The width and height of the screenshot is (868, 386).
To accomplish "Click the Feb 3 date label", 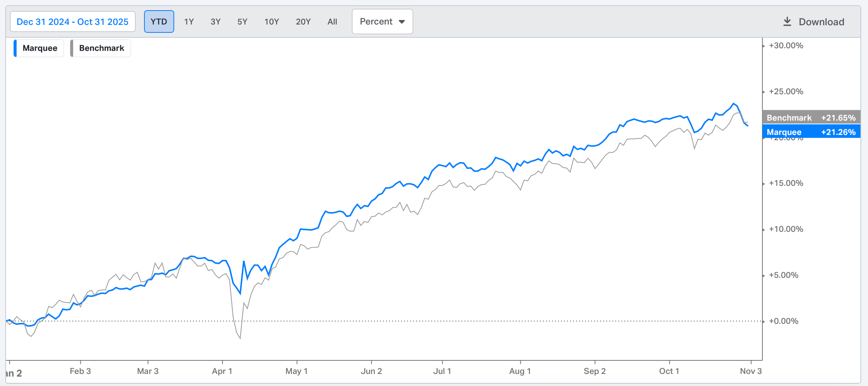I will click(x=80, y=371).
